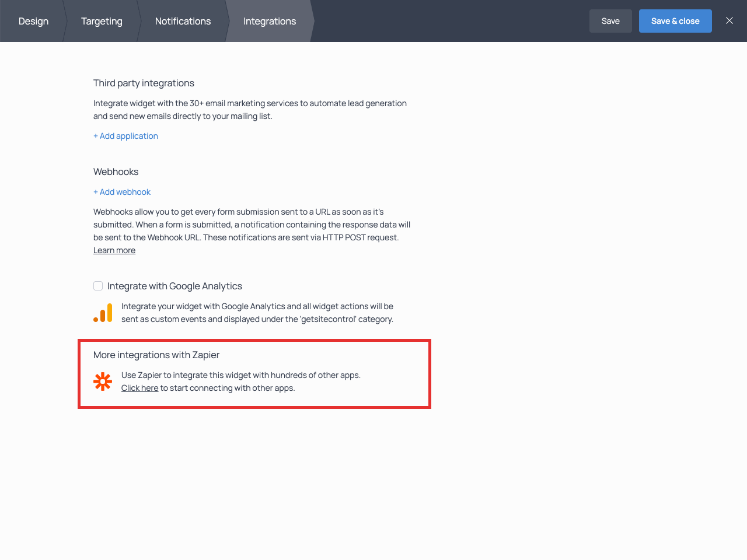This screenshot has height=560, width=747.
Task: Click the 'More integrations with Zapier' heading
Action: click(x=156, y=355)
